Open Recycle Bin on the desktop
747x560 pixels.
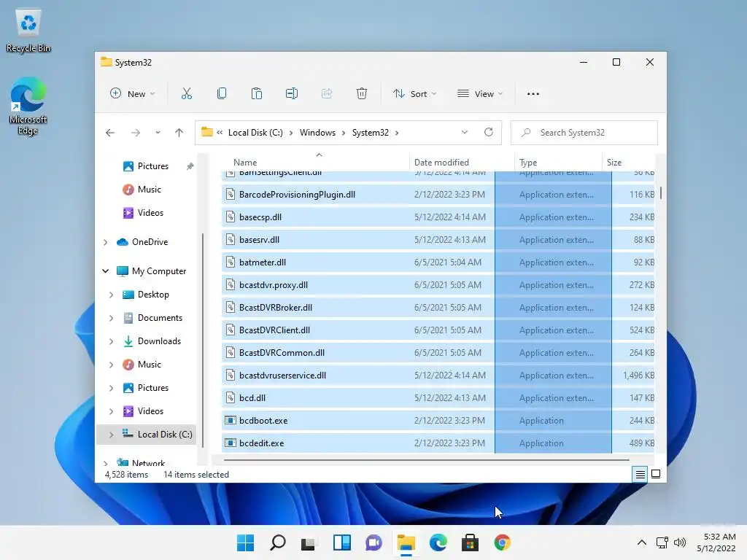(x=28, y=31)
